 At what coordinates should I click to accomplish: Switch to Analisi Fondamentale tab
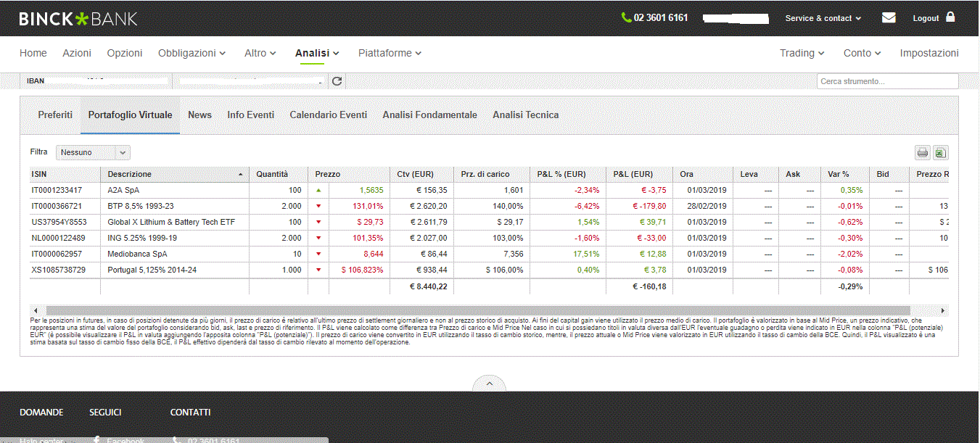click(430, 115)
